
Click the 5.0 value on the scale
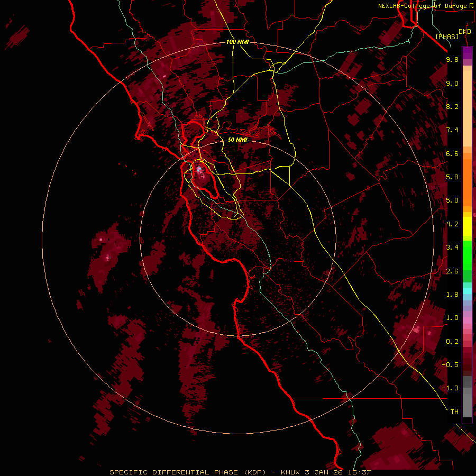(x=452, y=200)
